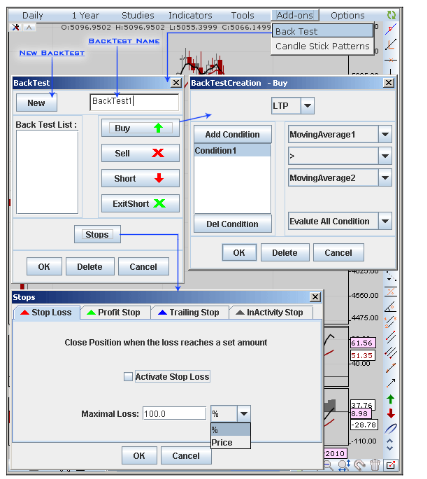Open the Indicators menu
Viewport: 427px width, 479px height.
click(190, 15)
